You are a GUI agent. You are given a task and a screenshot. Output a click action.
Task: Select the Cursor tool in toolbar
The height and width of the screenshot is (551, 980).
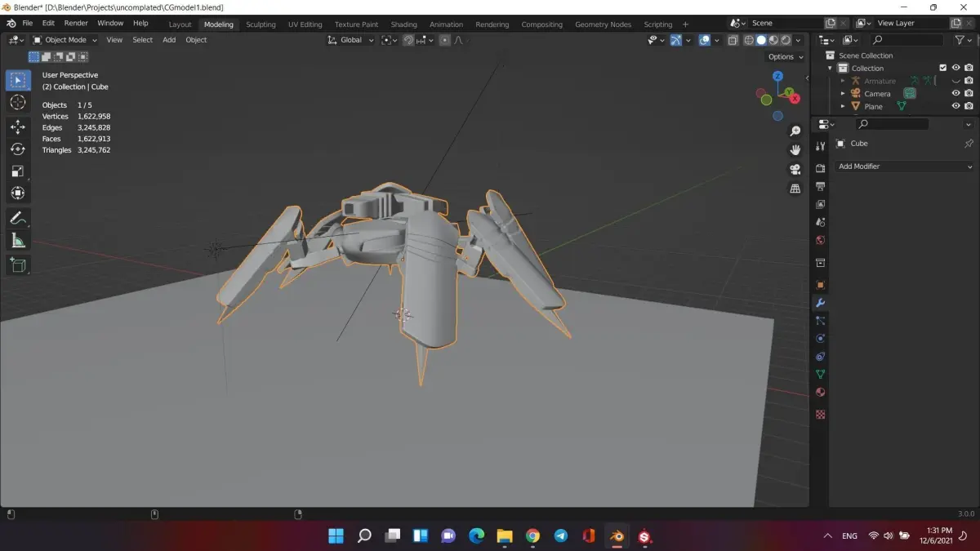(x=18, y=102)
